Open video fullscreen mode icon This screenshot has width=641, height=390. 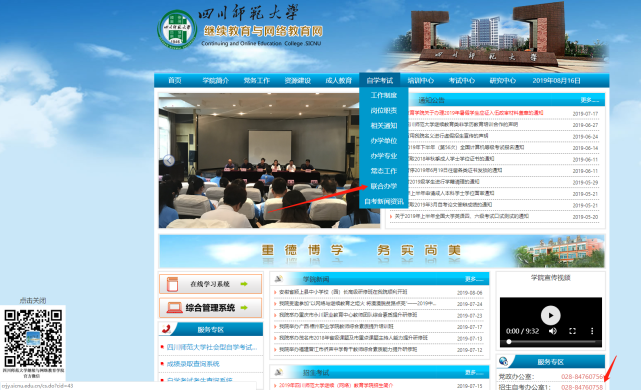(572, 331)
